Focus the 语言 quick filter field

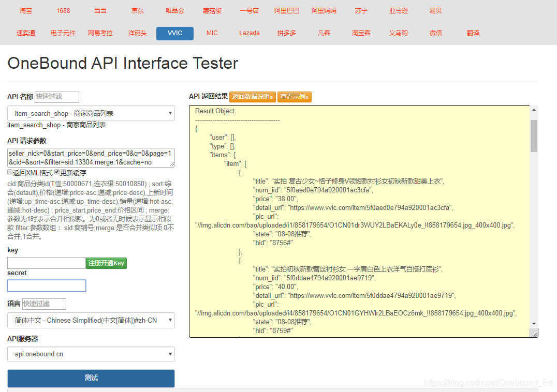44,304
